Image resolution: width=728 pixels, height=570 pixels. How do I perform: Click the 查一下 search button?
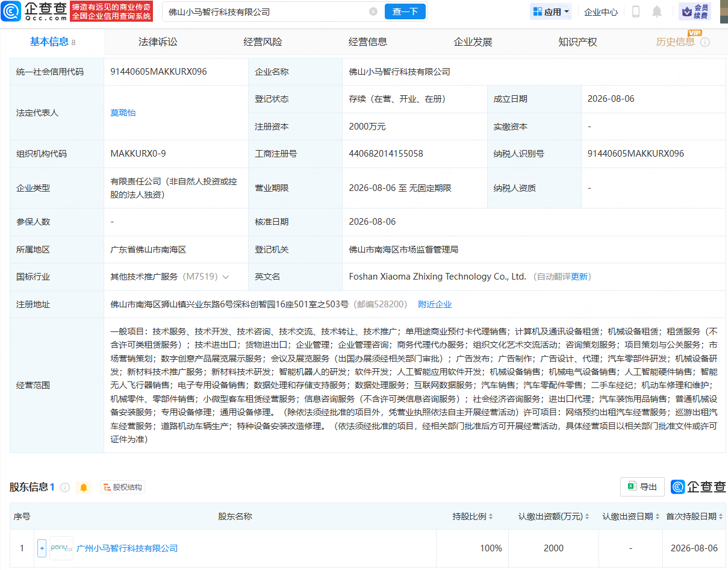pyautogui.click(x=405, y=11)
